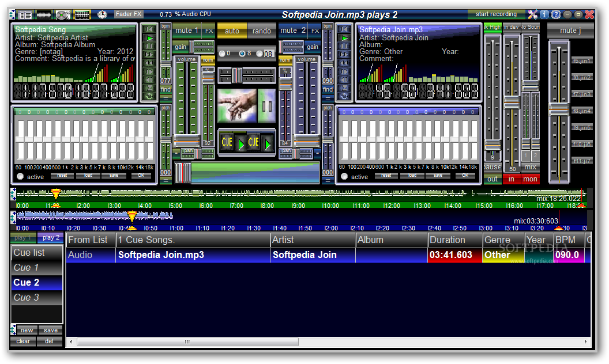This screenshot has height=364, width=609.
Task: Open the info icon in title bar
Action: pyautogui.click(x=544, y=14)
